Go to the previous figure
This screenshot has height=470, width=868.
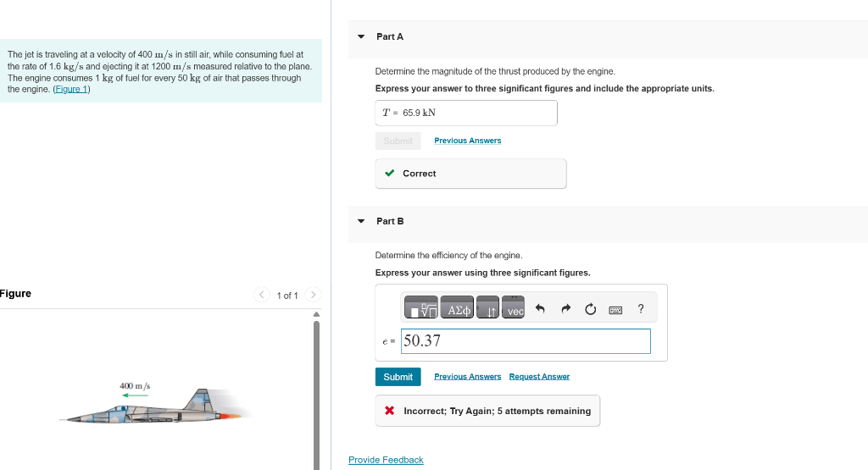[x=261, y=295]
